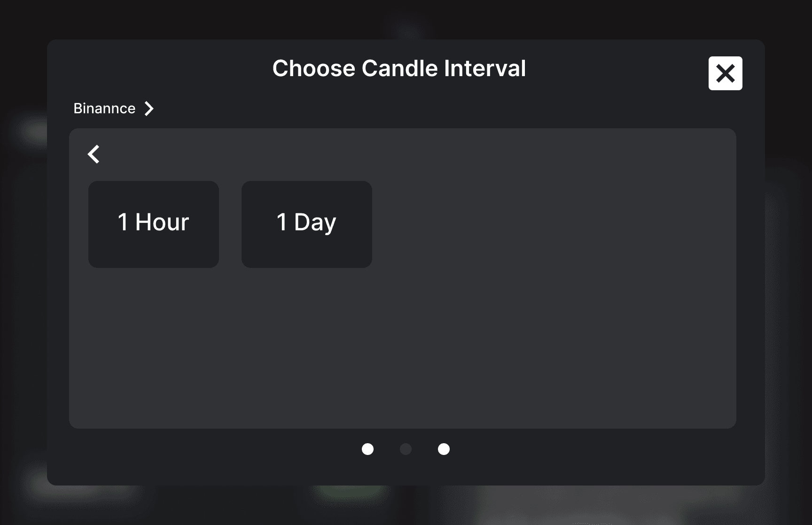Select the Binannce breadcrumb label
Image resolution: width=812 pixels, height=525 pixels.
(x=104, y=109)
